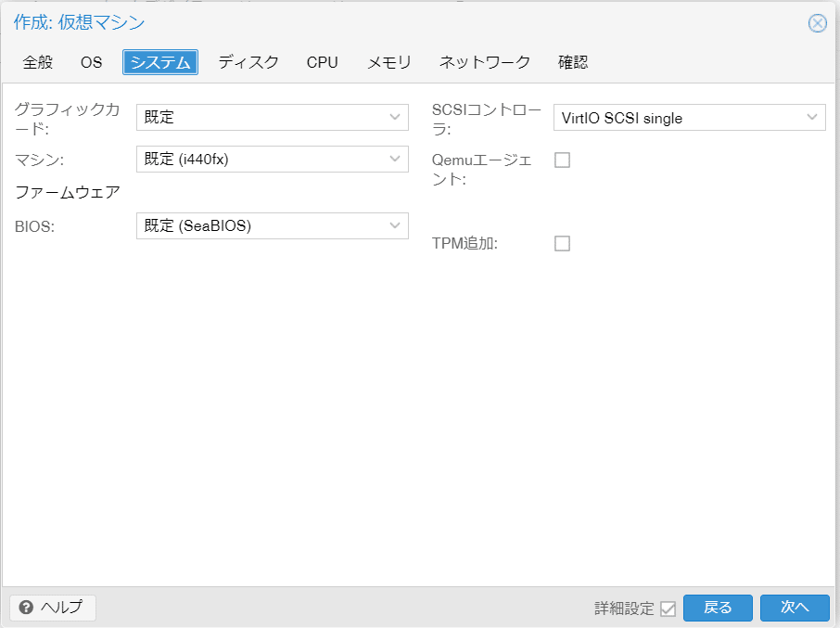840x628 pixels.
Task: Expand the BIOS dropdown arrow
Action: pyautogui.click(x=395, y=225)
